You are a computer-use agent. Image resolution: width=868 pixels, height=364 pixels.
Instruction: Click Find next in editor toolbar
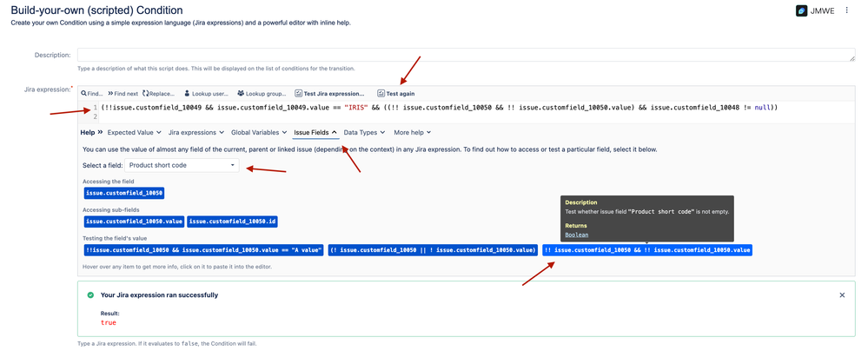(x=123, y=94)
